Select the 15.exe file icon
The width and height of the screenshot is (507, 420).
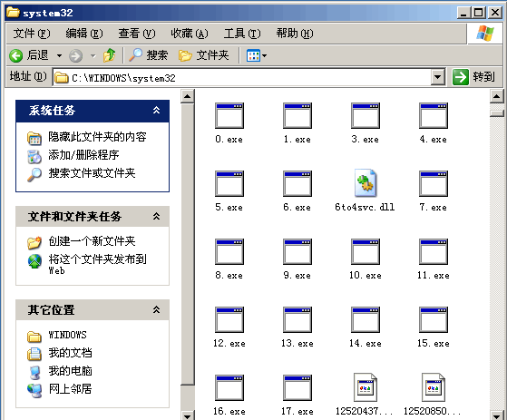tap(434, 320)
